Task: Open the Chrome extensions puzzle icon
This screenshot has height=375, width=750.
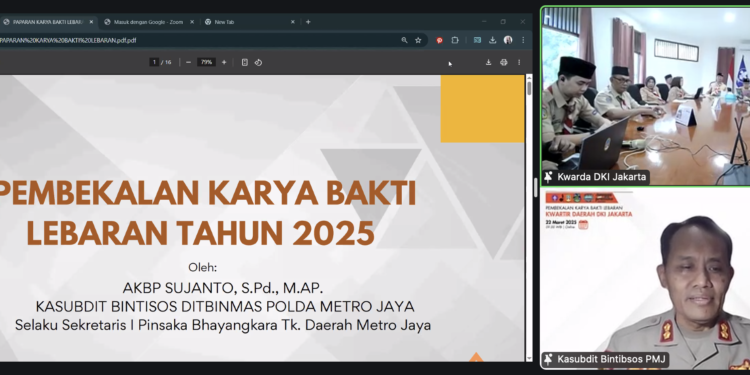Action: coord(455,40)
